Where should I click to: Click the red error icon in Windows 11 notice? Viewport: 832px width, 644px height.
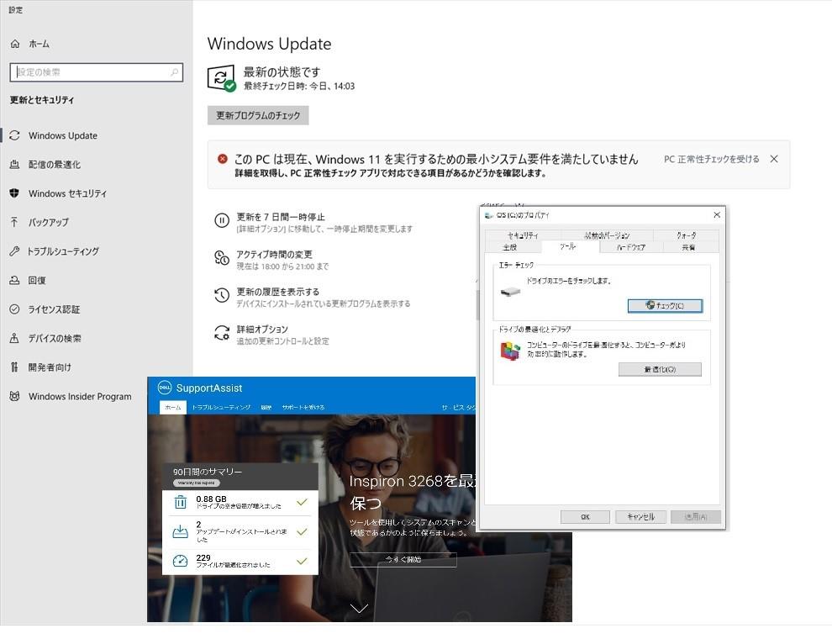coord(223,159)
